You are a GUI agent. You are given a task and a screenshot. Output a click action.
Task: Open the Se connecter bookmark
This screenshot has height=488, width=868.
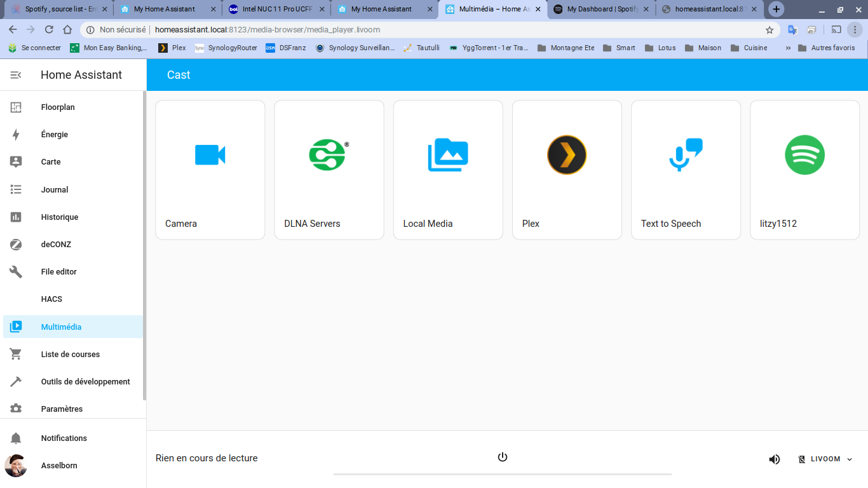point(35,48)
